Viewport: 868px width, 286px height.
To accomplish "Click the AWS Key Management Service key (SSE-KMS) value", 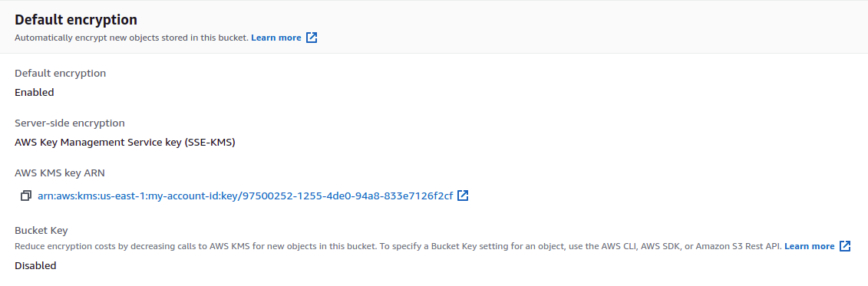I will pyautogui.click(x=125, y=143).
